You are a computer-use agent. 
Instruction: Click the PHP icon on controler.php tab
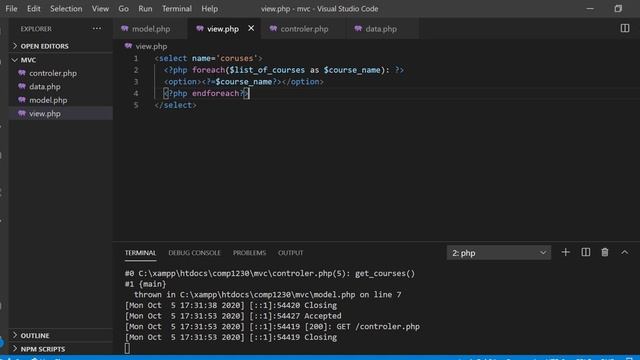click(273, 29)
